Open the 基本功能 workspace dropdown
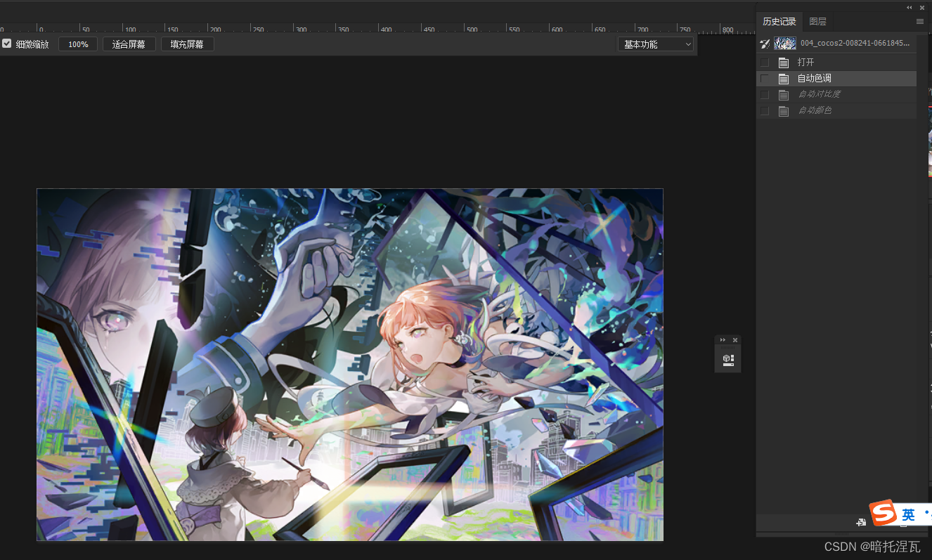The width and height of the screenshot is (932, 560). click(656, 44)
